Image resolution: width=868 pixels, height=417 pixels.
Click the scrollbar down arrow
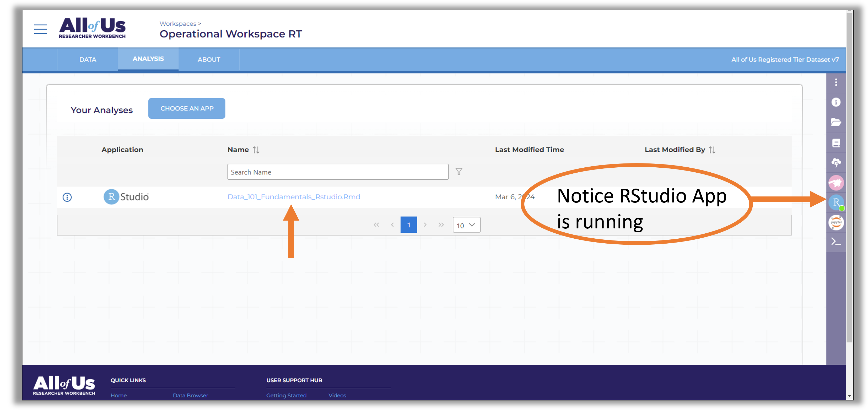click(849, 396)
